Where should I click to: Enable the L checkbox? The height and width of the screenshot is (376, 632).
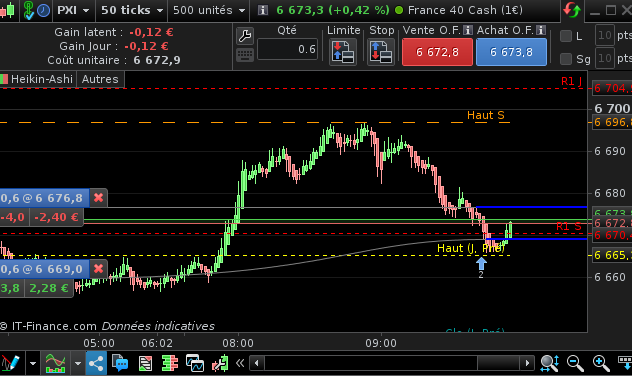[566, 36]
